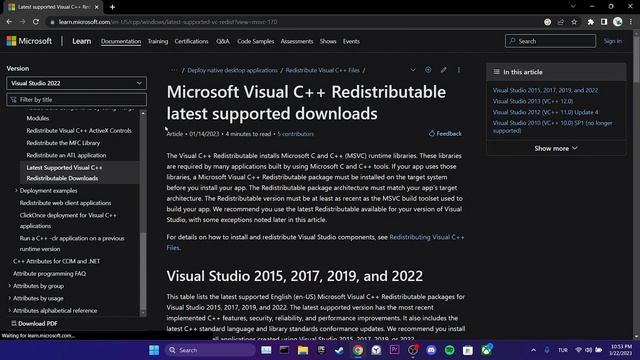Open browser extensions puzzle icon
640x360 pixels.
[x=591, y=22]
